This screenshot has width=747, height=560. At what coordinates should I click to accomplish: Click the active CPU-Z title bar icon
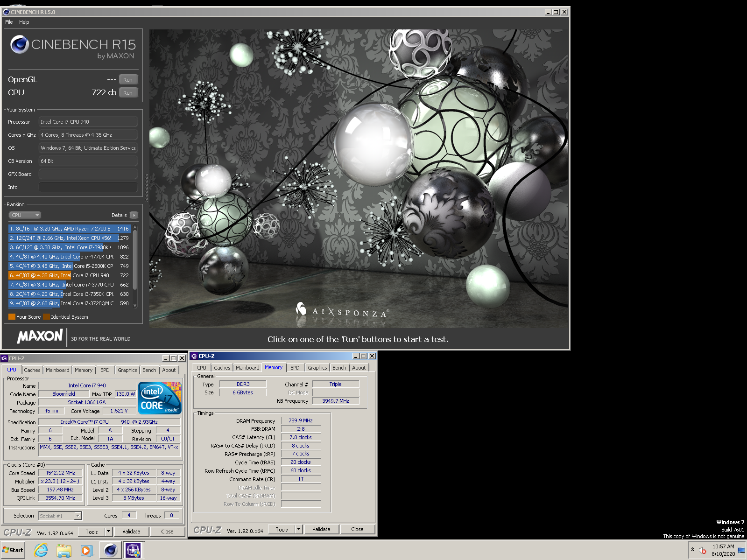194,356
